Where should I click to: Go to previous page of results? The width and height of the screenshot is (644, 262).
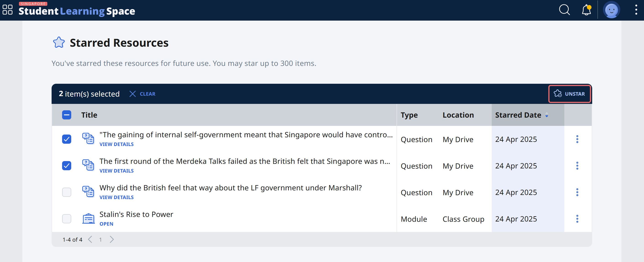coord(90,239)
